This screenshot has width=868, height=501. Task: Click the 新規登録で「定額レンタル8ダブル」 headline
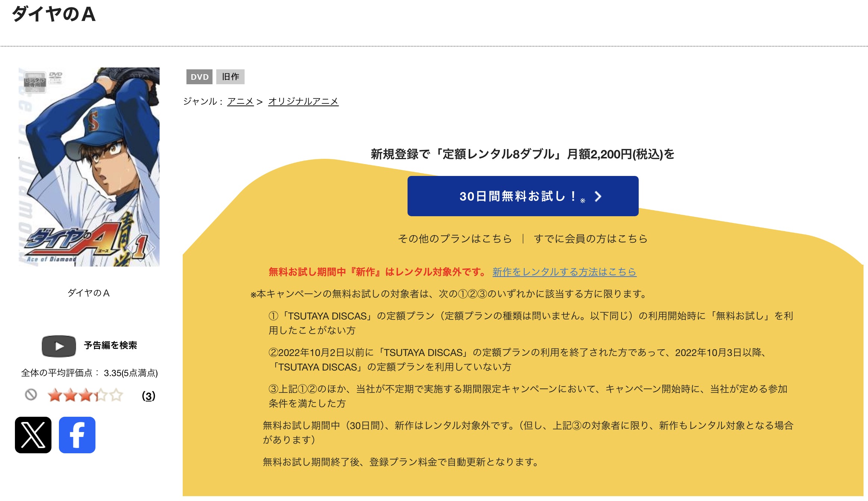coord(522,154)
